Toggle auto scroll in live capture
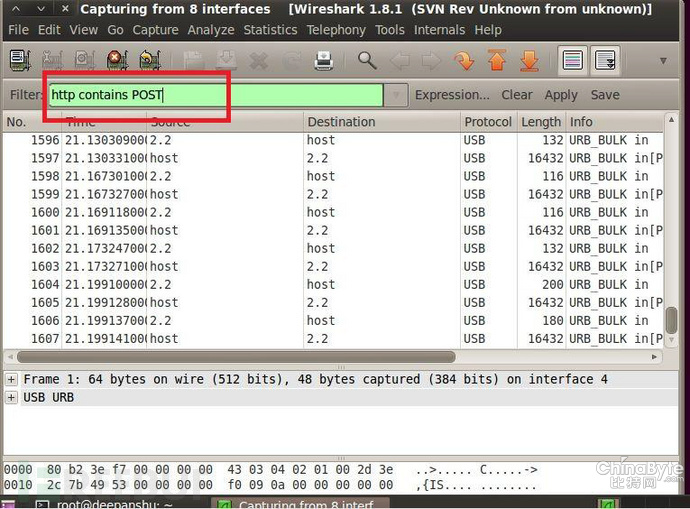This screenshot has height=509, width=690. (605, 61)
